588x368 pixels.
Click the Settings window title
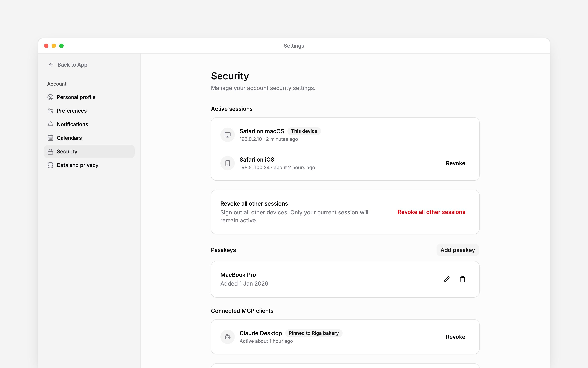click(294, 46)
